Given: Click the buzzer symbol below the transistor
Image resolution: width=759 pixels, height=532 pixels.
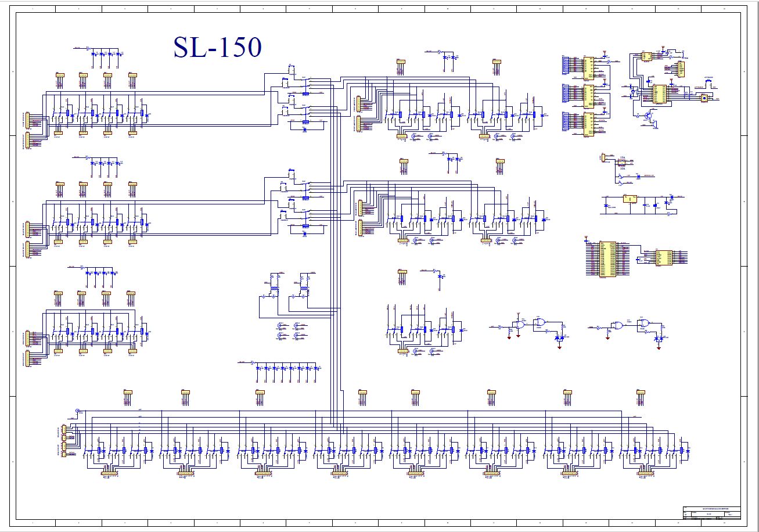Looking at the screenshot, I should (654, 123).
